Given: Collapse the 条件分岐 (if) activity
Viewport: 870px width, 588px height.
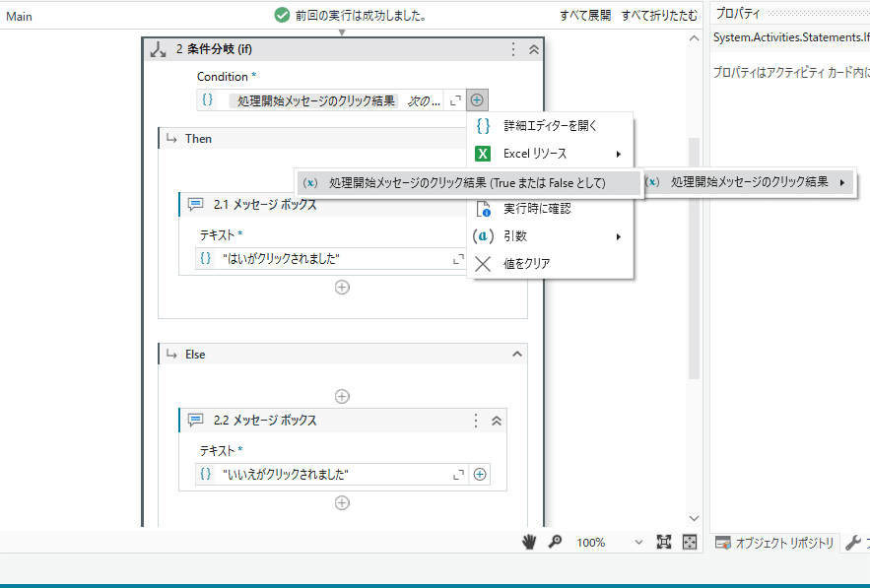Looking at the screenshot, I should click(x=534, y=49).
